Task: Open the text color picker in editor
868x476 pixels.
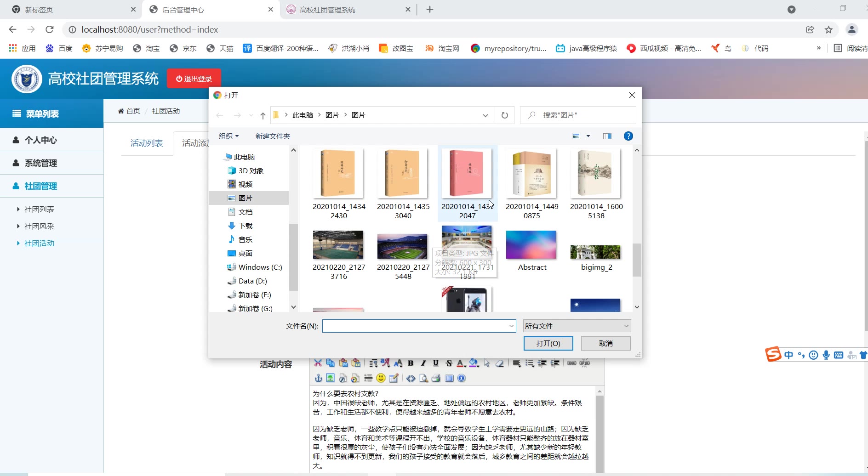Action: pos(461,363)
